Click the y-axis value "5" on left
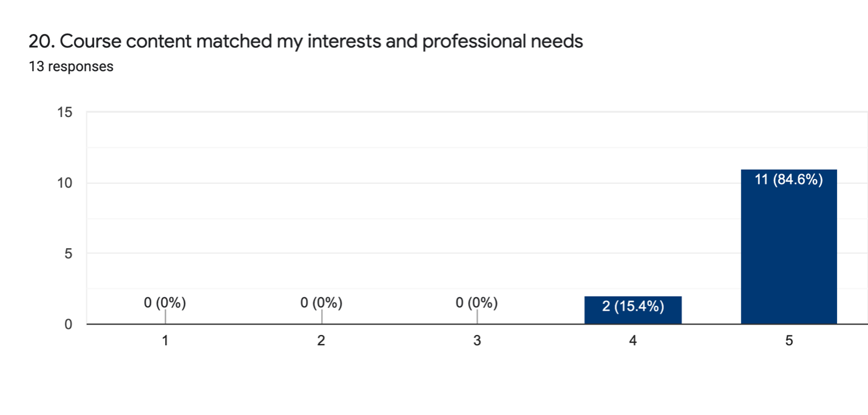 69,254
